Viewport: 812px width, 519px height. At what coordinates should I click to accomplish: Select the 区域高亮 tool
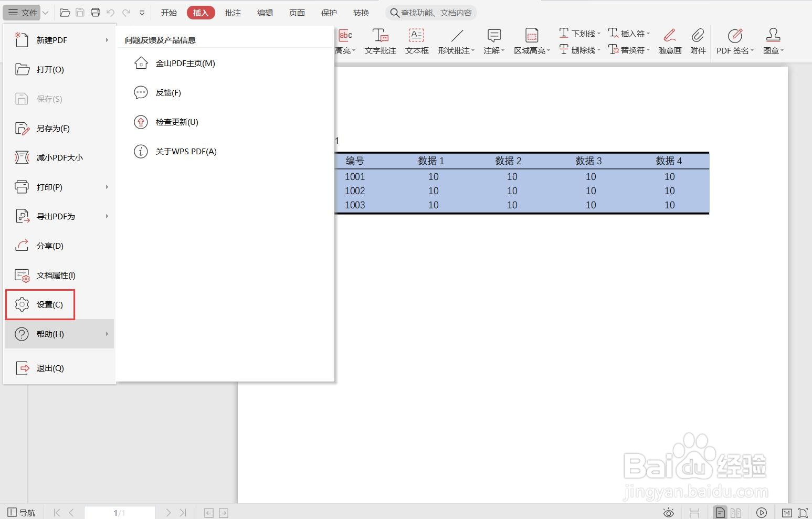point(532,41)
